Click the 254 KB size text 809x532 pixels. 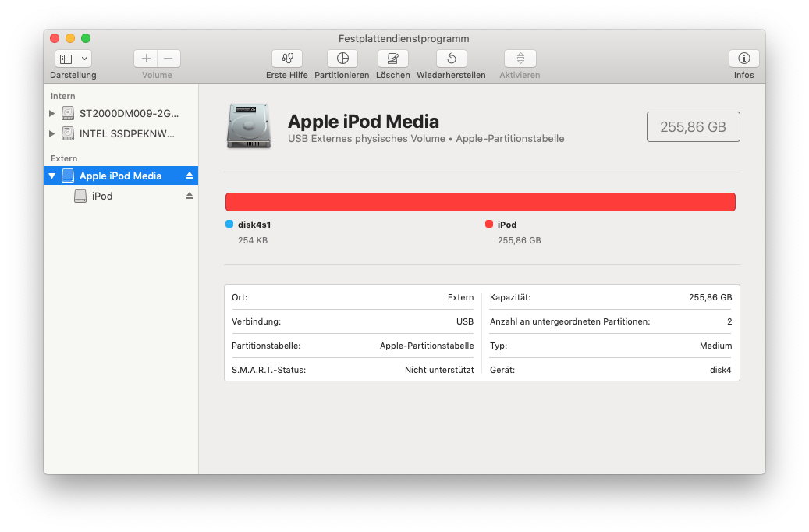point(253,240)
